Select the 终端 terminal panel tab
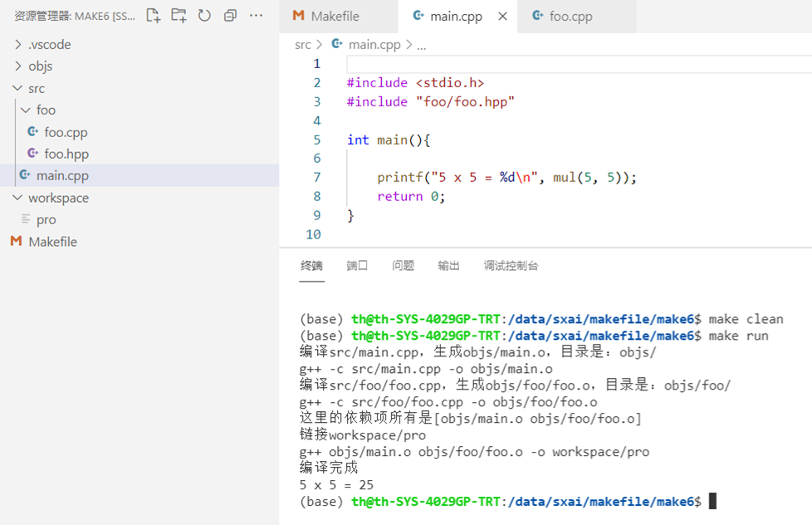Image resolution: width=812 pixels, height=525 pixels. [x=311, y=266]
